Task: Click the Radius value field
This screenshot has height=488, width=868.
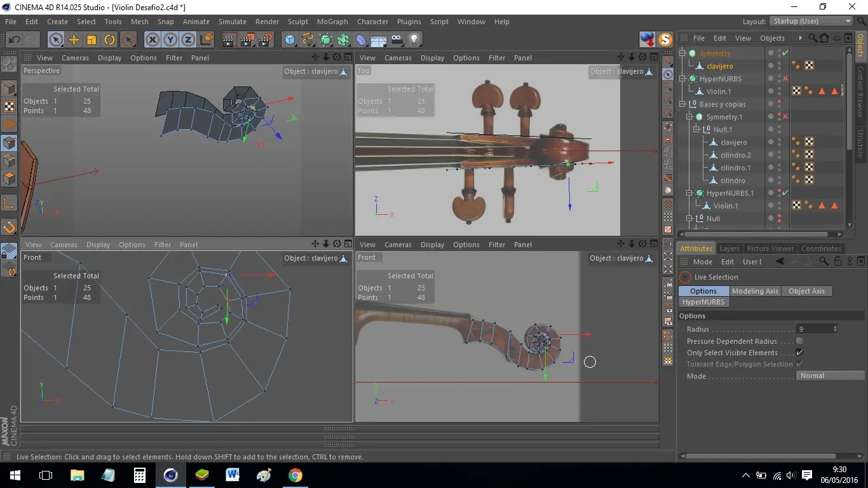Action: coord(813,329)
